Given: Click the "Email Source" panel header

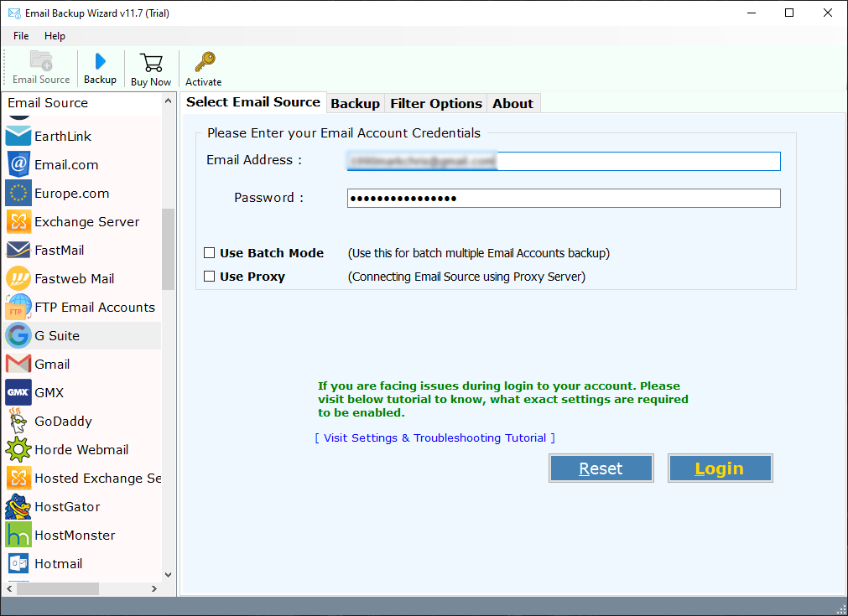Looking at the screenshot, I should [x=48, y=102].
